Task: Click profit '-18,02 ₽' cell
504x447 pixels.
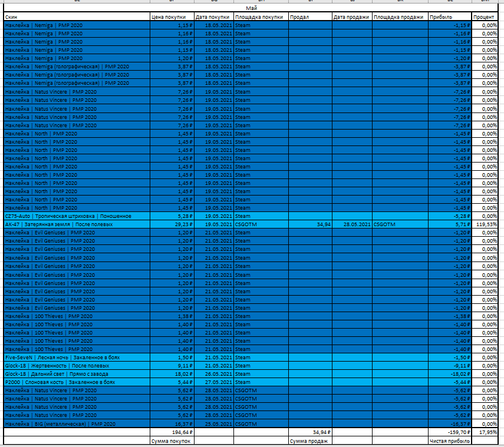Action: 450,374
